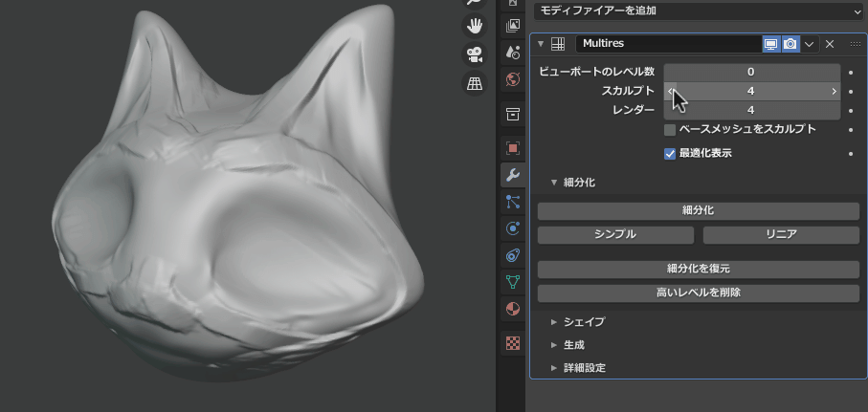Click the Multires modifier name field
The height and width of the screenshot is (412, 868).
click(669, 44)
